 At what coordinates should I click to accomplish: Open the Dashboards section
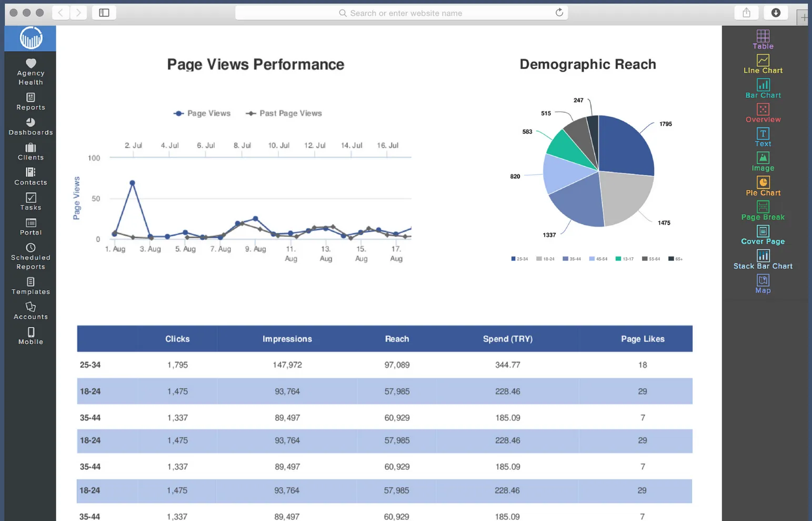click(30, 126)
